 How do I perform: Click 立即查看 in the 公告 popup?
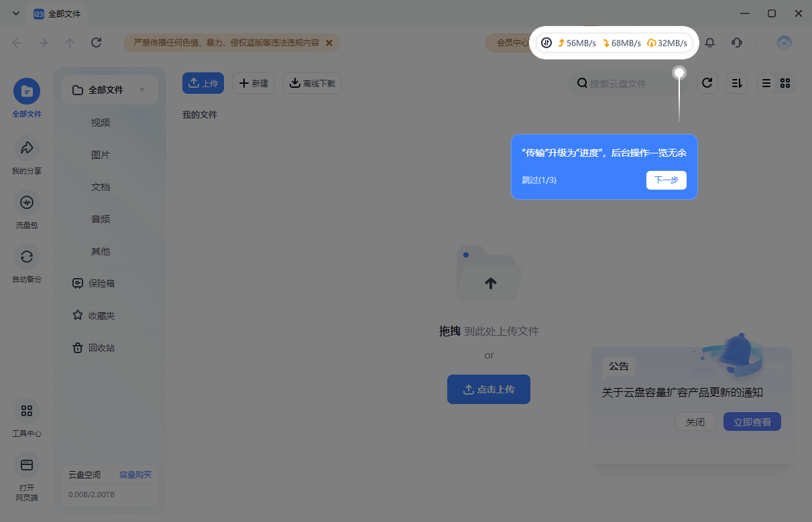pyautogui.click(x=752, y=422)
